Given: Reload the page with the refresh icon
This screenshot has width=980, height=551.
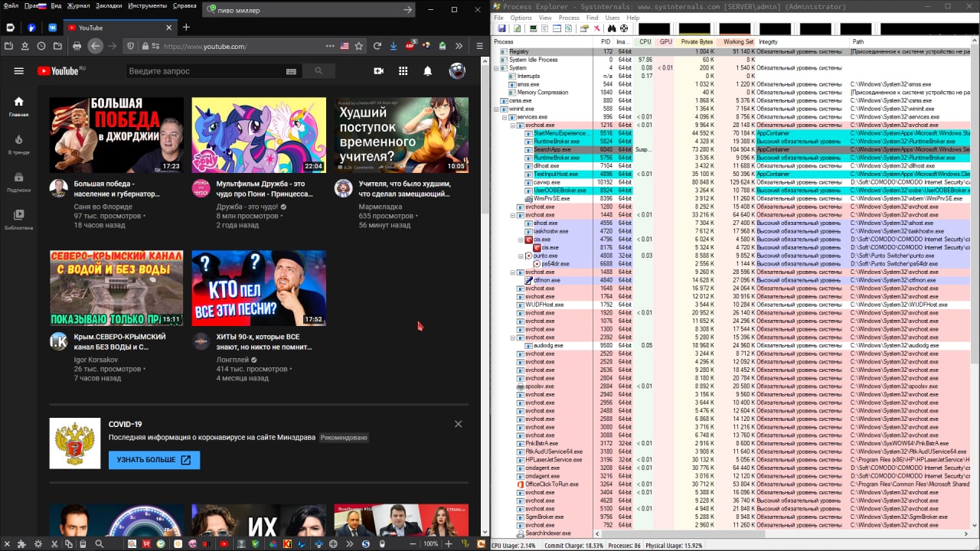Looking at the screenshot, I should (x=377, y=46).
